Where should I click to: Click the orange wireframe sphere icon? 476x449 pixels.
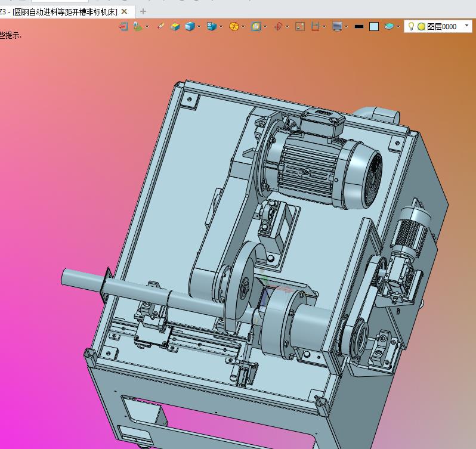[234, 26]
